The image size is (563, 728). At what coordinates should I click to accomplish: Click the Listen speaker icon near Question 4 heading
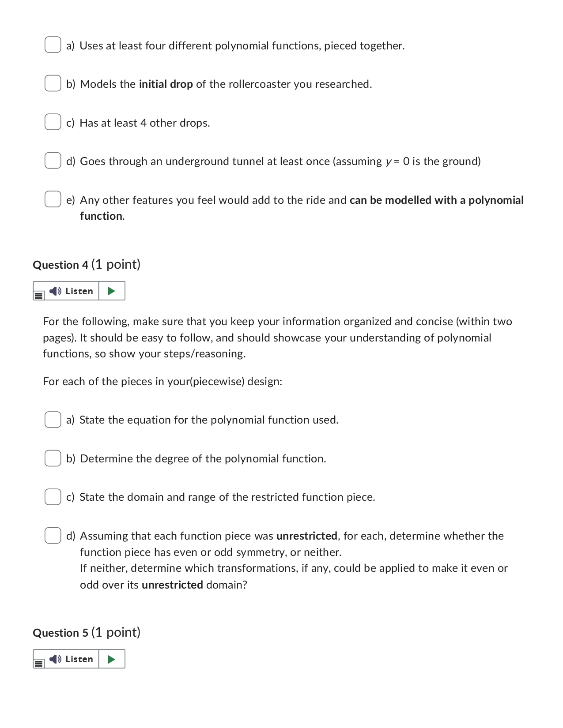(54, 291)
